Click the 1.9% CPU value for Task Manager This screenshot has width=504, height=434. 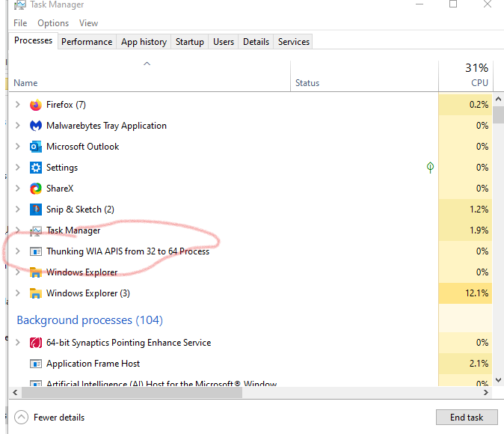[x=465, y=230]
